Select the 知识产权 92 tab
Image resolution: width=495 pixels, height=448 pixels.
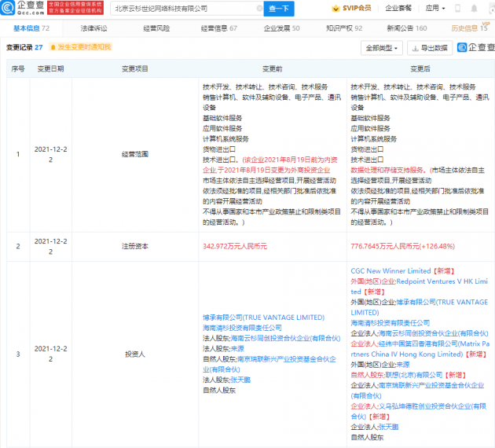pos(344,28)
